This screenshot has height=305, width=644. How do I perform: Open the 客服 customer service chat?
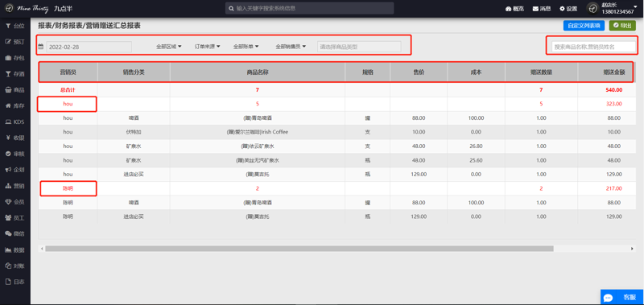coord(622,297)
